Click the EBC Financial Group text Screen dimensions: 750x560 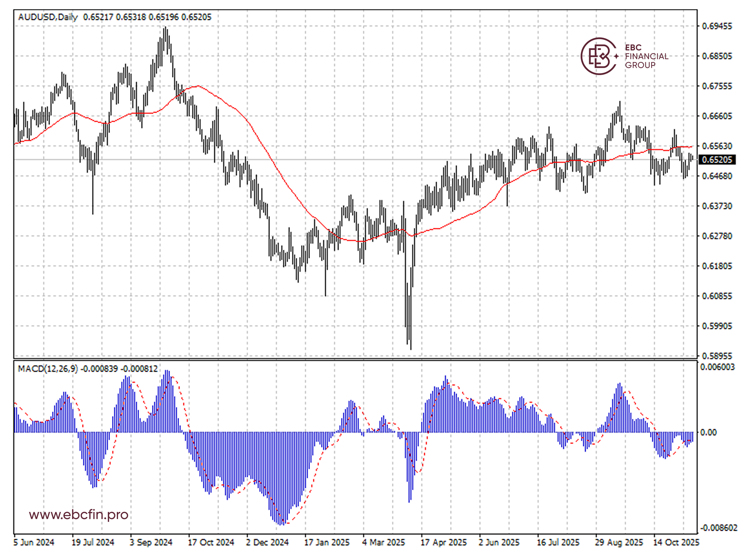[646, 56]
